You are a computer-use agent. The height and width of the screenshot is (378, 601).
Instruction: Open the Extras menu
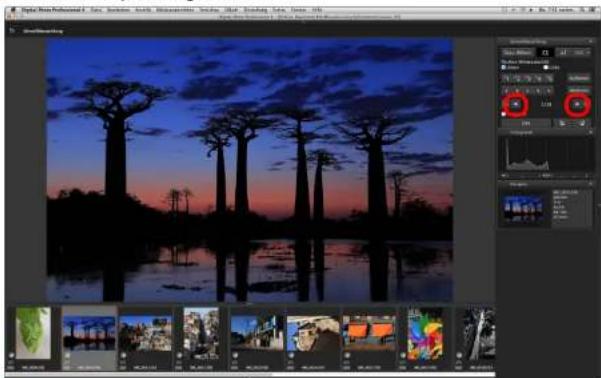[279, 10]
